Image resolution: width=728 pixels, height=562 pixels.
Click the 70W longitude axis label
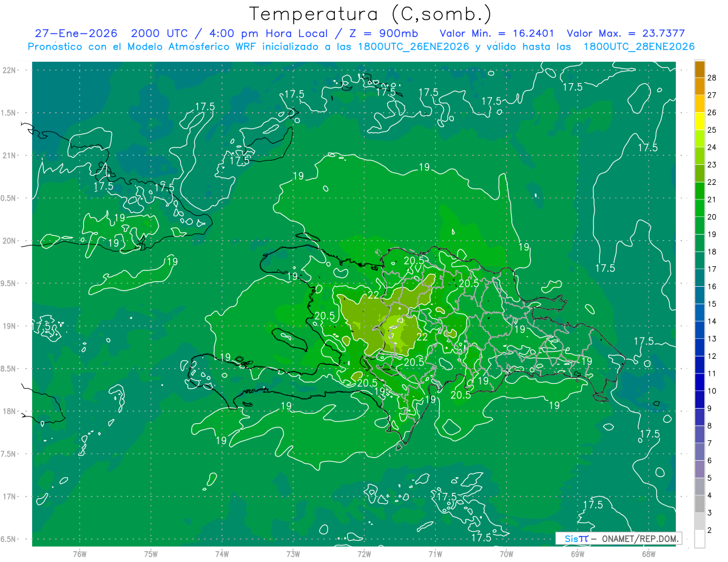click(x=507, y=554)
